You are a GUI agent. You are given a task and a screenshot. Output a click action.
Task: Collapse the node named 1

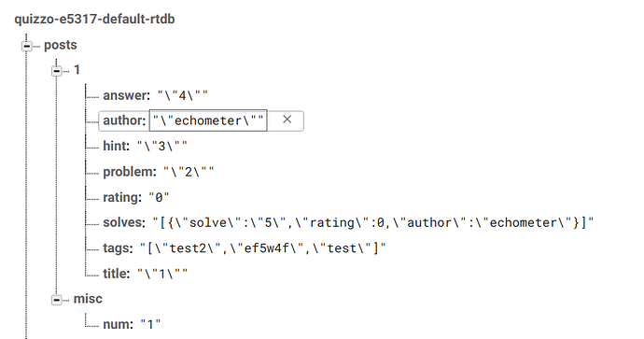point(56,71)
